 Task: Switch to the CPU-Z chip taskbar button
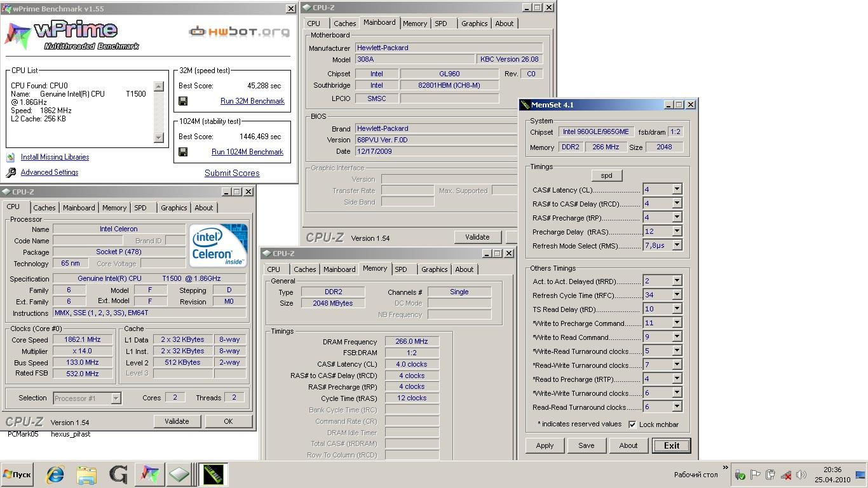point(179,475)
